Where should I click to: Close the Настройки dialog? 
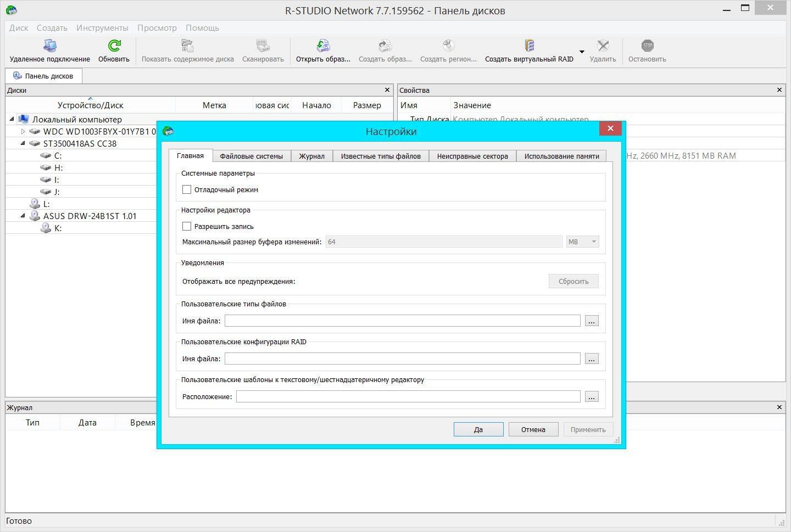(610, 128)
